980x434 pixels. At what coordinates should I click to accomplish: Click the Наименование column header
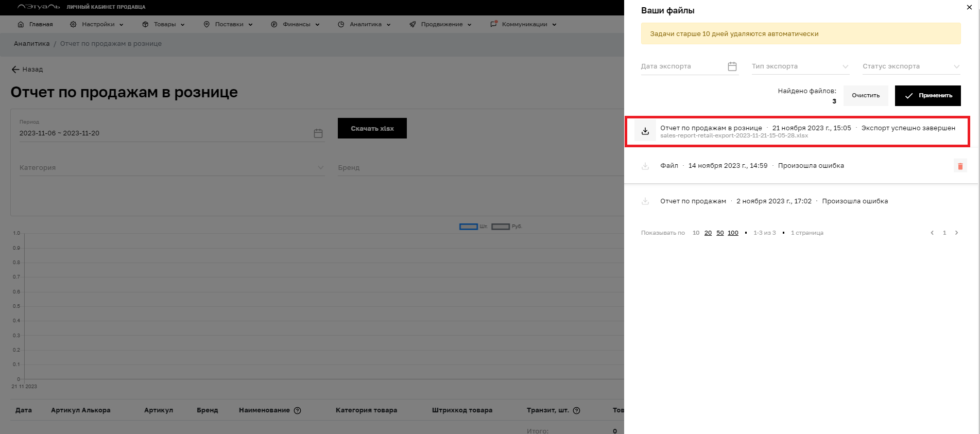pos(264,410)
